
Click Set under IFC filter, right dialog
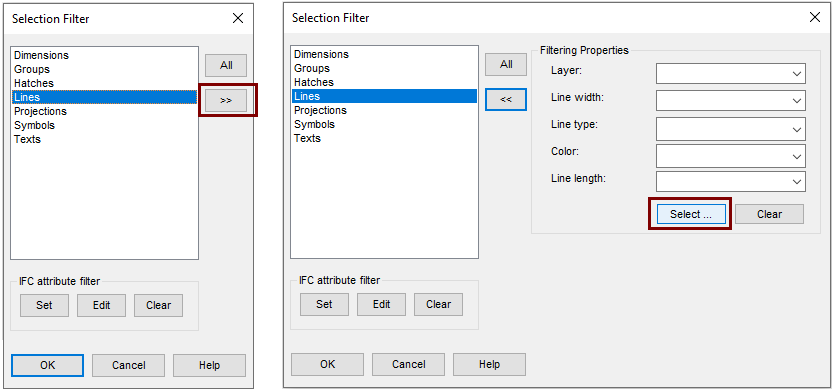click(x=324, y=304)
